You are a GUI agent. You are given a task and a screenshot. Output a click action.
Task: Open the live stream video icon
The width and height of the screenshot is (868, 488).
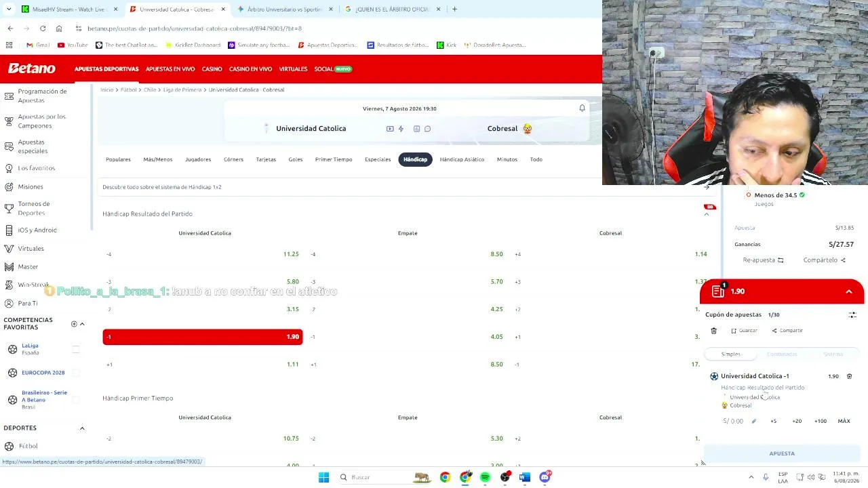coord(390,129)
